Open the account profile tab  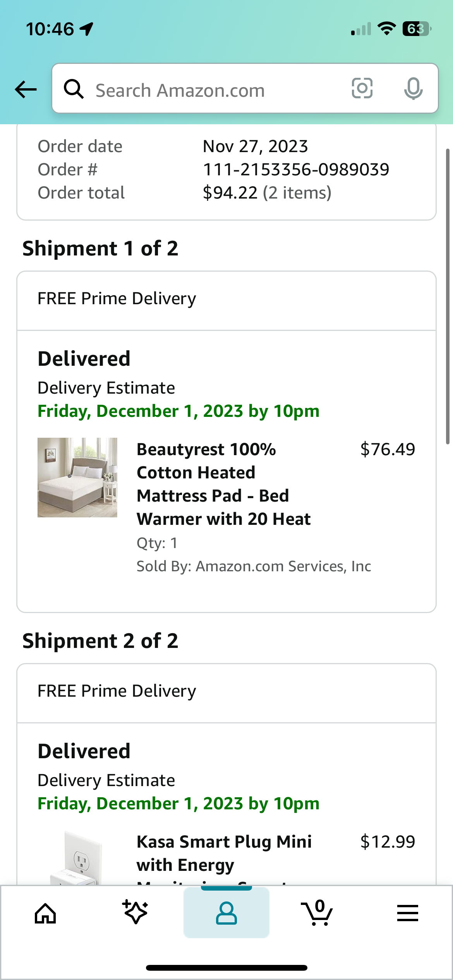(226, 913)
